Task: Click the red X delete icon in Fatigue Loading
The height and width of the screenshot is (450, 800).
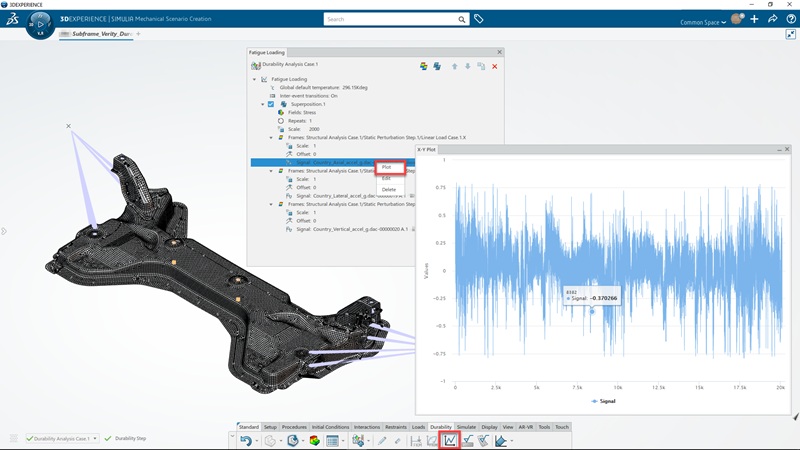Action: pos(494,67)
